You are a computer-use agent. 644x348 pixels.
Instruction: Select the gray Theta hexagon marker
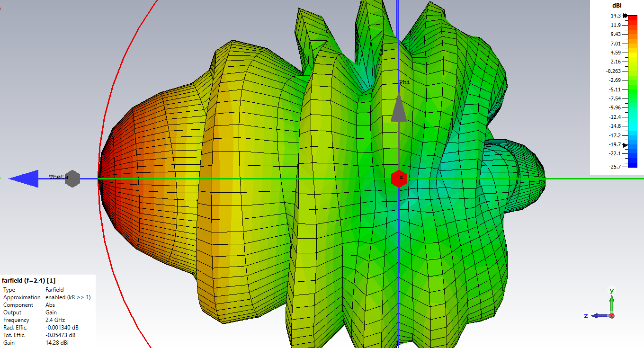(x=72, y=178)
